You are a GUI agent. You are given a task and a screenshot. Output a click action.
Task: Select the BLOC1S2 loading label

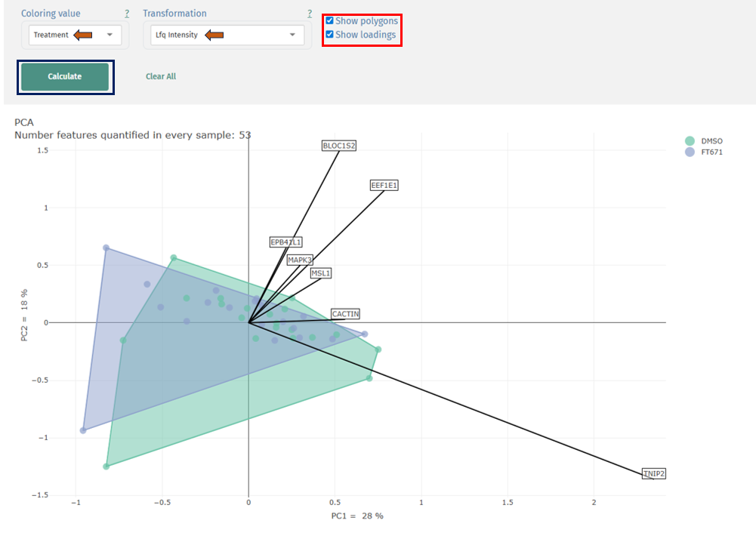[338, 146]
